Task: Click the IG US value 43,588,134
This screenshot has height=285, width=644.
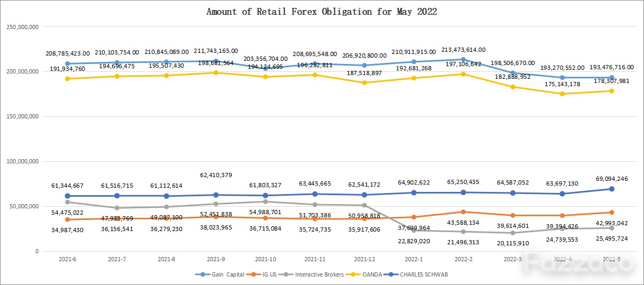Action: (x=464, y=223)
